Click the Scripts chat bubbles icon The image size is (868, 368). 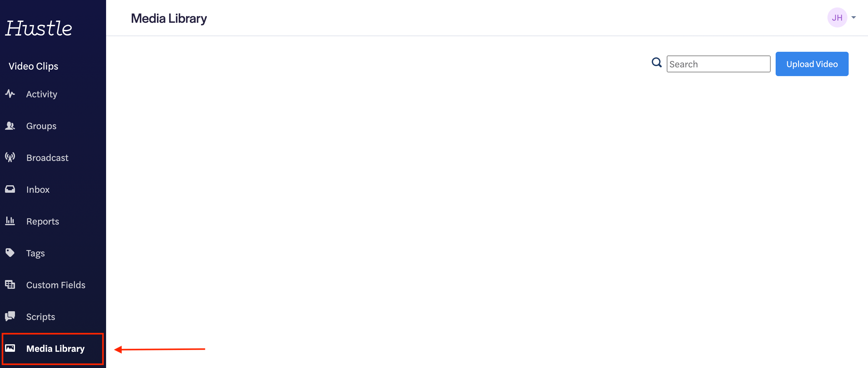point(10,316)
